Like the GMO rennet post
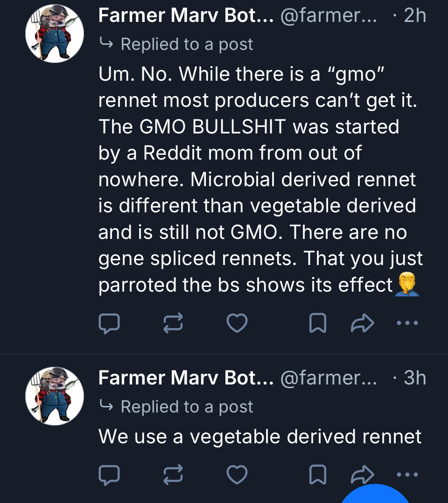448x503 pixels. pyautogui.click(x=237, y=323)
